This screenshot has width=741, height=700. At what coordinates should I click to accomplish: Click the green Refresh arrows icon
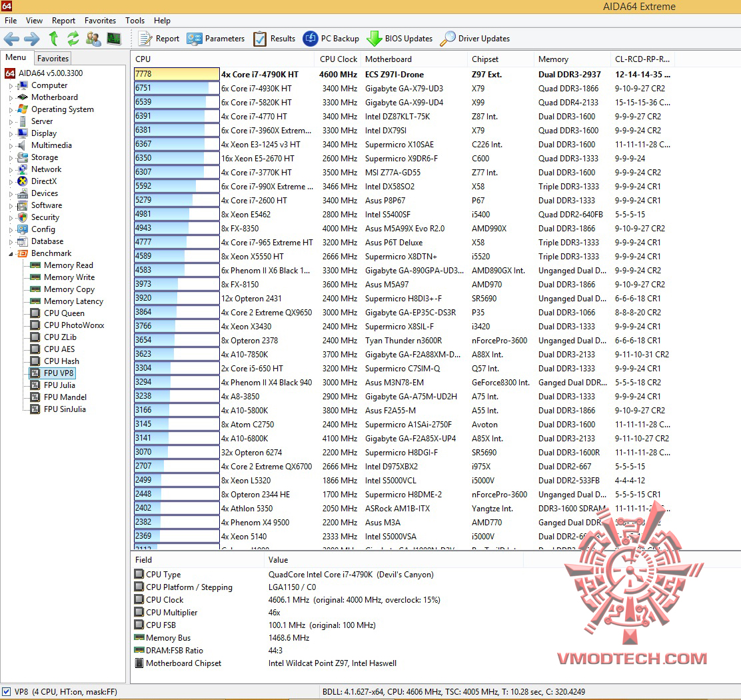73,38
